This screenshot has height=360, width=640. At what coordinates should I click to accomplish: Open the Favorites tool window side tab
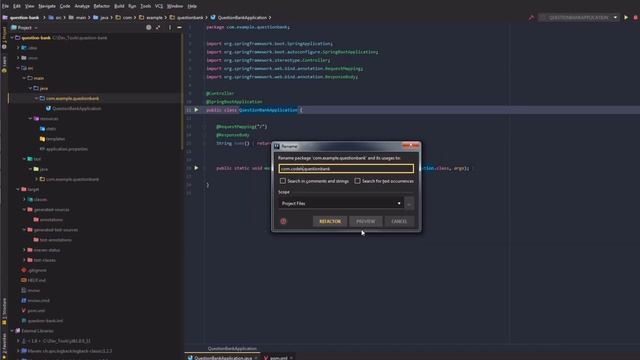coord(4,346)
